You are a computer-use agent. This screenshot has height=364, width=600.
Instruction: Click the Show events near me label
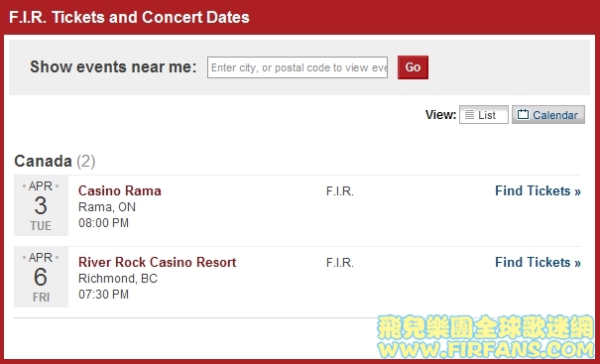pos(113,67)
